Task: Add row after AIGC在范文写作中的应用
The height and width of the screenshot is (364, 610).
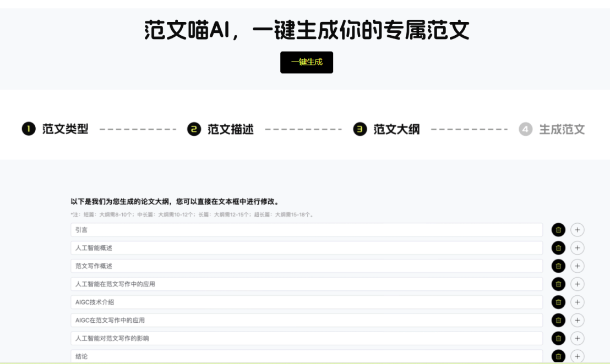Action: coord(577,320)
